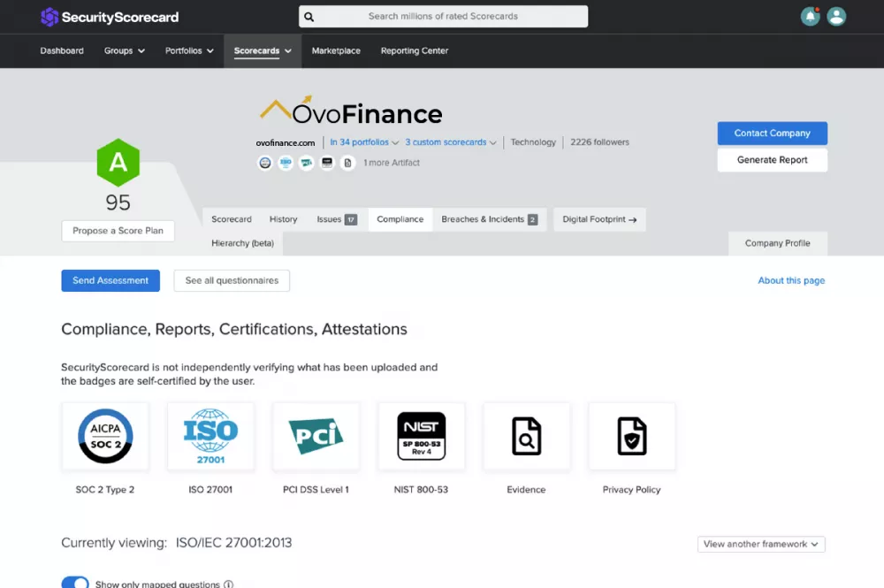Click the info icon beside mapped questions

tap(228, 584)
